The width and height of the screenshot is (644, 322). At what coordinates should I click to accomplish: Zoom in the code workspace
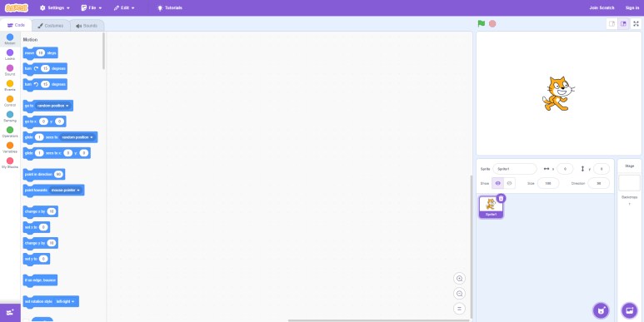[460, 279]
